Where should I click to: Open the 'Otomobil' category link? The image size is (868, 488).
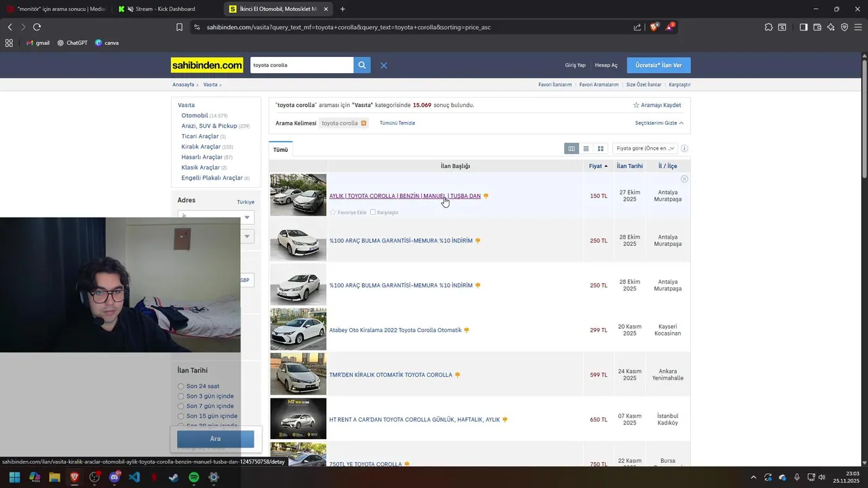pos(195,116)
